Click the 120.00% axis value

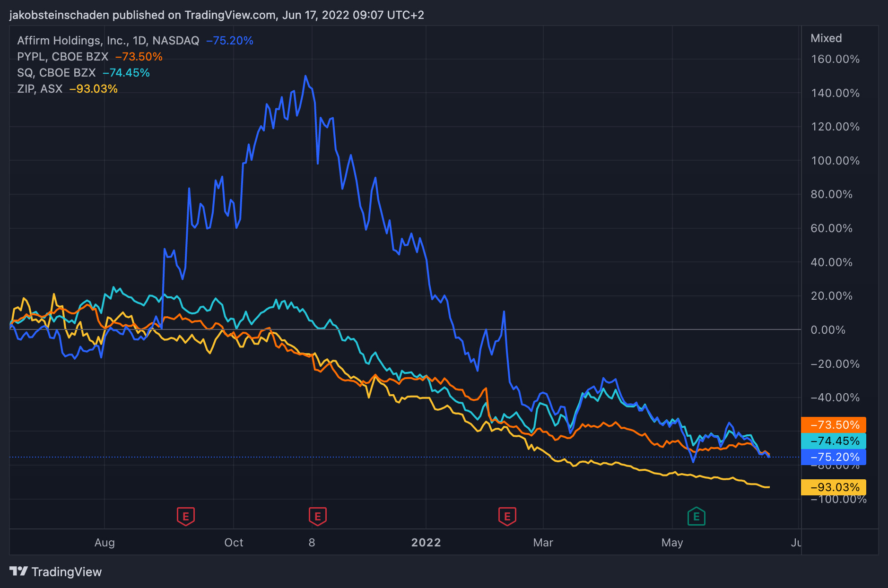point(835,127)
